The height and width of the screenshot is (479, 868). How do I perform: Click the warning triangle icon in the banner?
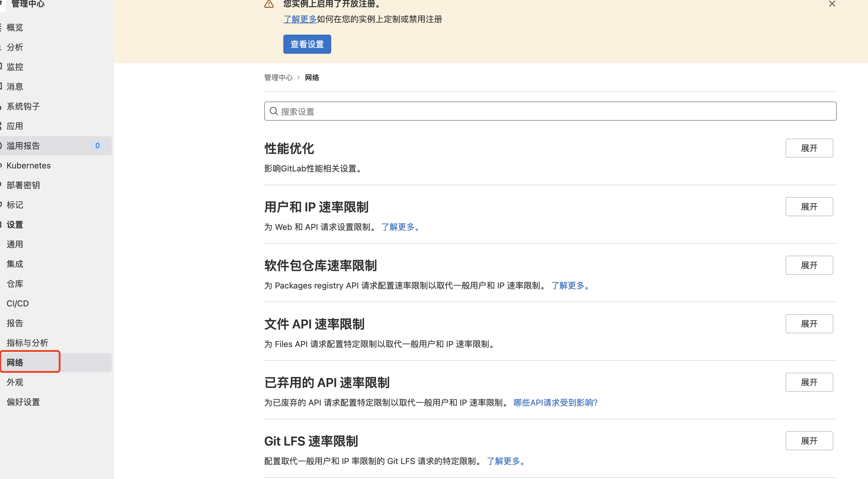point(269,4)
